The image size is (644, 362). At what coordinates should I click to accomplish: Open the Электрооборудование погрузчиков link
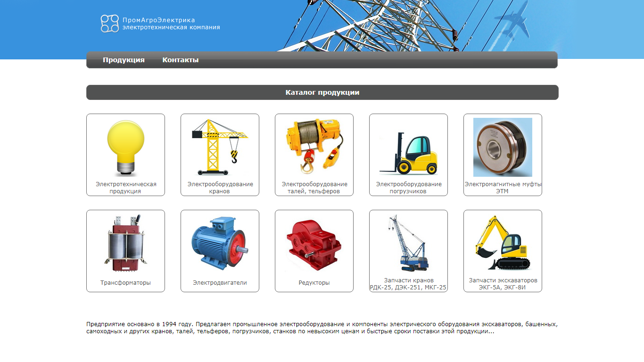click(409, 188)
